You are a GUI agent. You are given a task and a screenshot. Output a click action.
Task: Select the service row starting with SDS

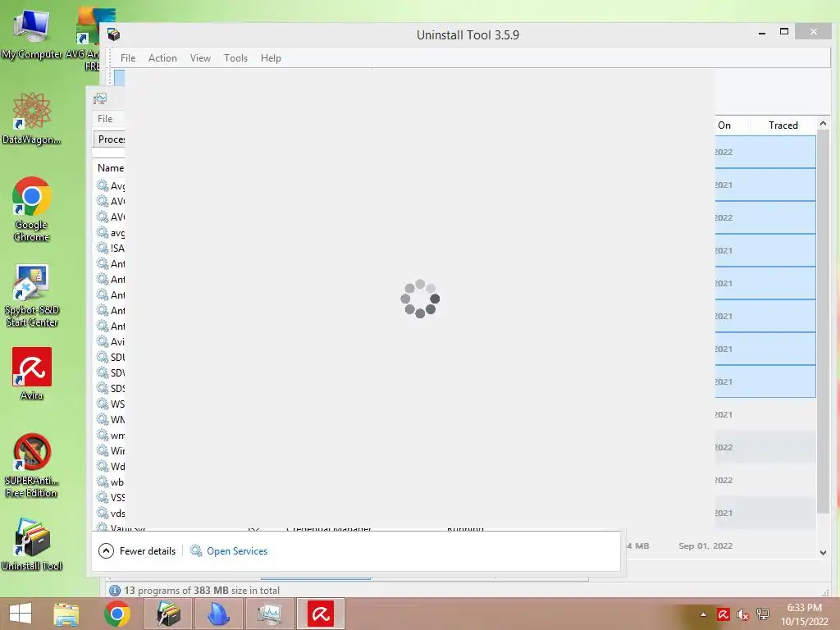110,388
